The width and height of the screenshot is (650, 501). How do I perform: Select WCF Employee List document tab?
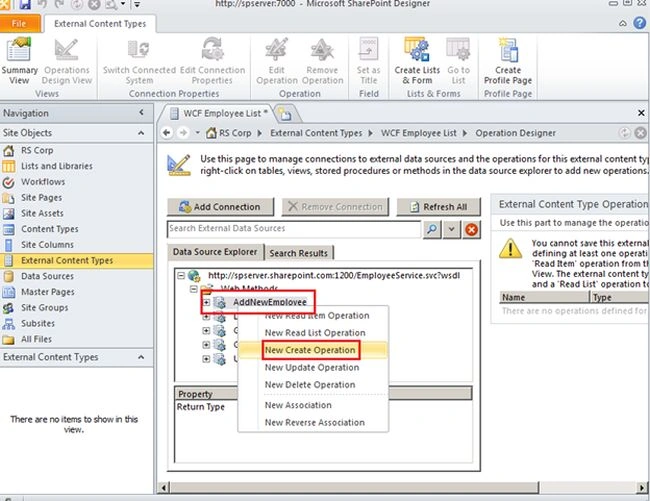(x=220, y=114)
